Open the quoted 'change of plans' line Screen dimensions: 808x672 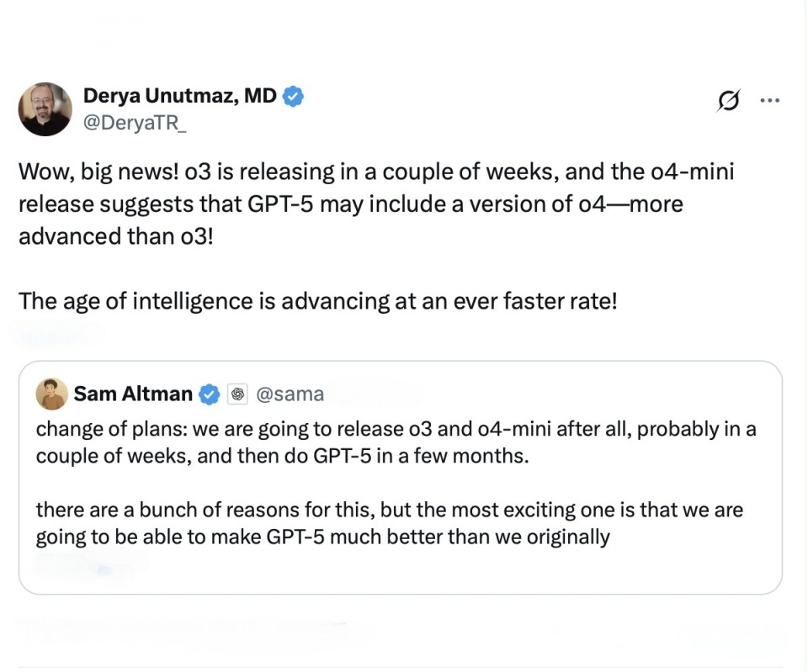click(396, 429)
